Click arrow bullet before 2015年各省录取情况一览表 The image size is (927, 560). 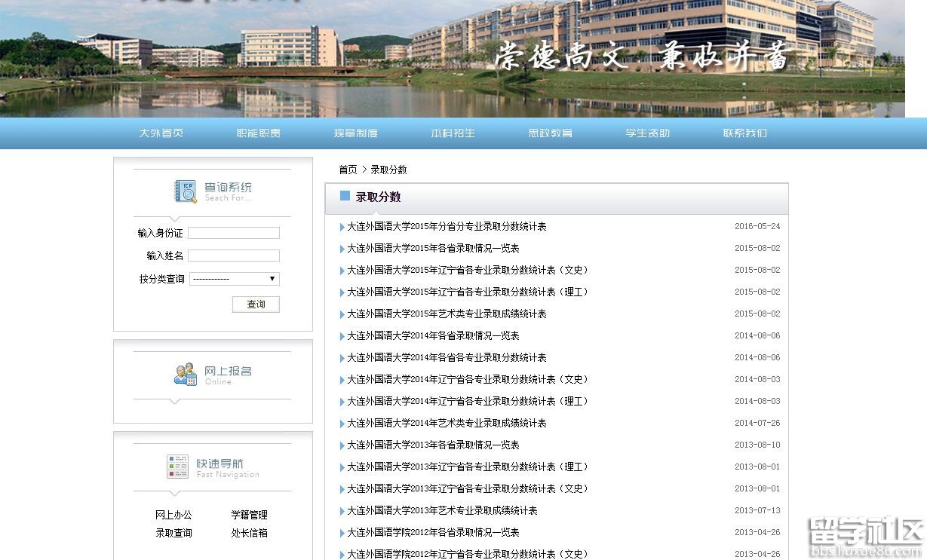click(x=342, y=249)
